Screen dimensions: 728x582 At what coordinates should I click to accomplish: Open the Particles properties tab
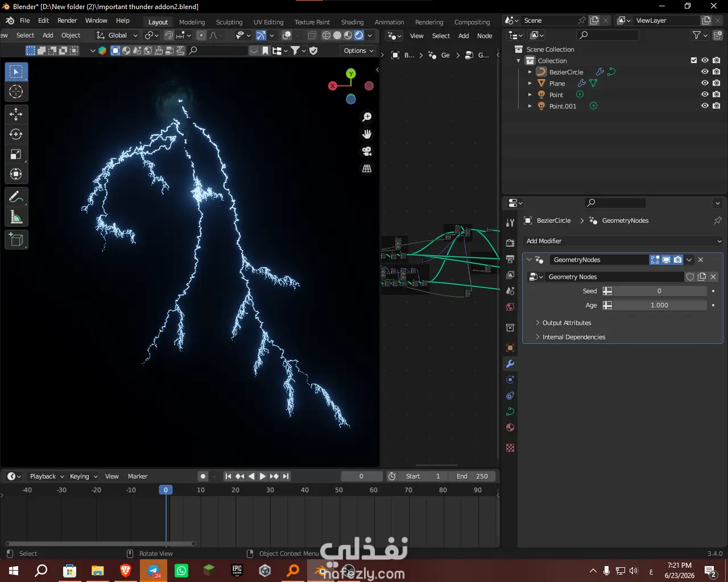tap(510, 380)
